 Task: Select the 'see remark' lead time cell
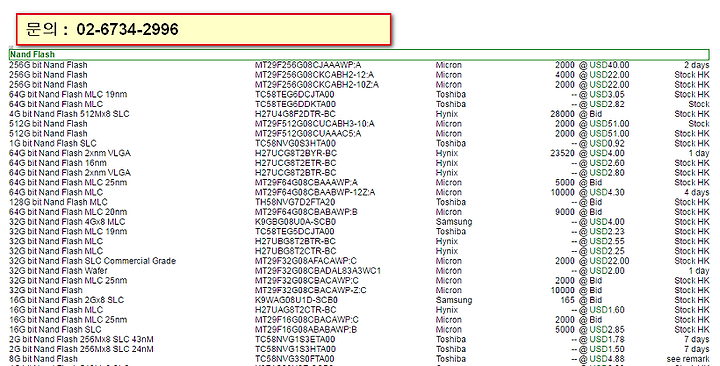(688, 359)
